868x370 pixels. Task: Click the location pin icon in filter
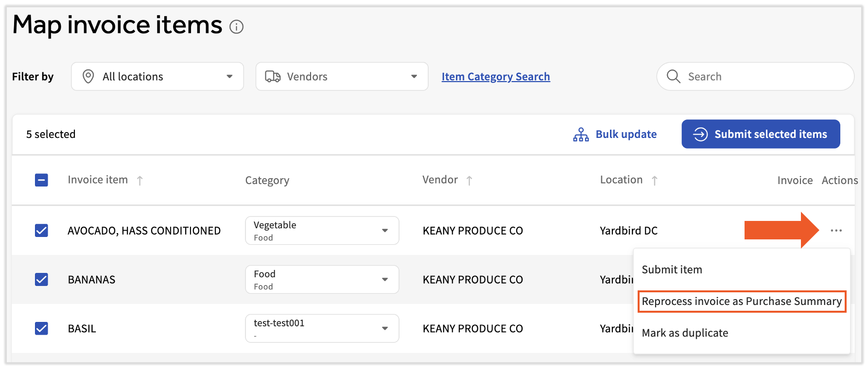(88, 77)
